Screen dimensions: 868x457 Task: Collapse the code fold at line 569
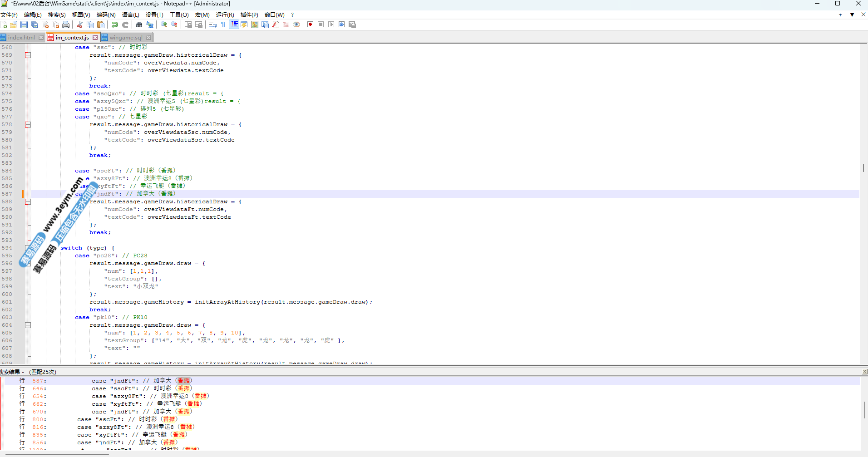point(28,55)
